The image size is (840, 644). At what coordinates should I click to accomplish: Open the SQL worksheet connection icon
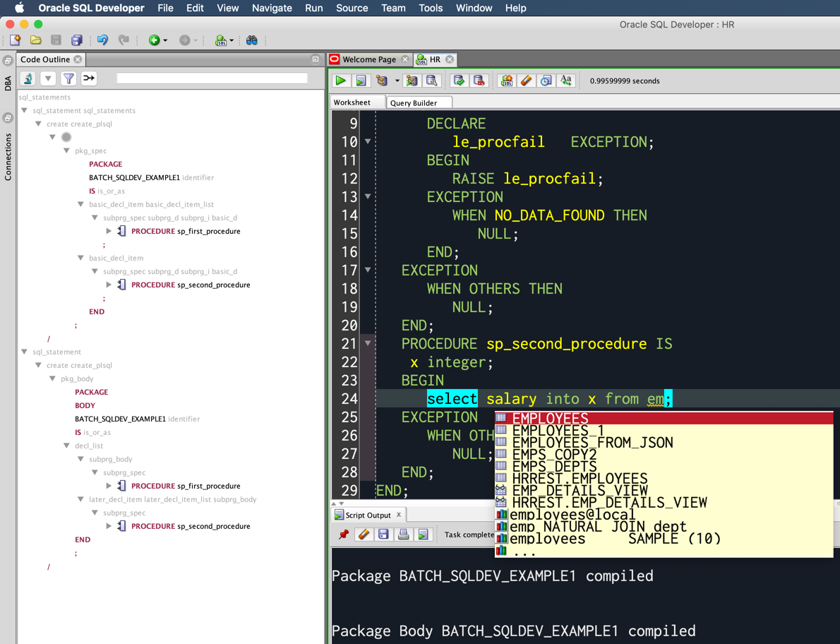click(x=220, y=40)
